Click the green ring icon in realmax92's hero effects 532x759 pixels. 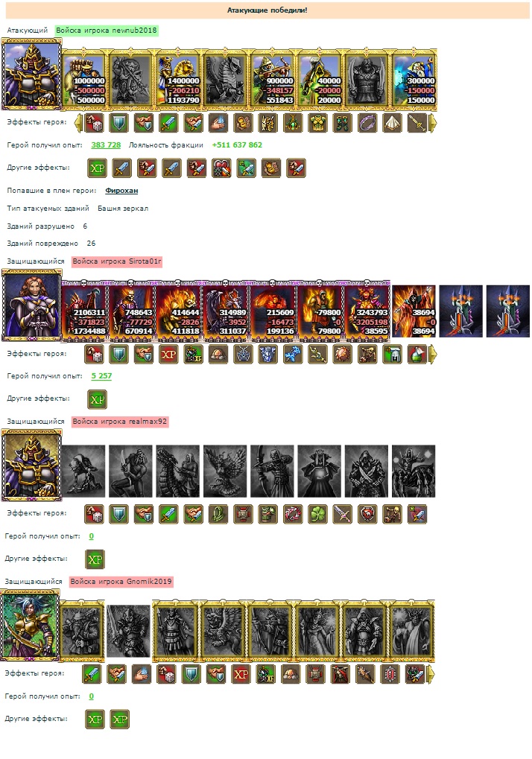tap(218, 514)
